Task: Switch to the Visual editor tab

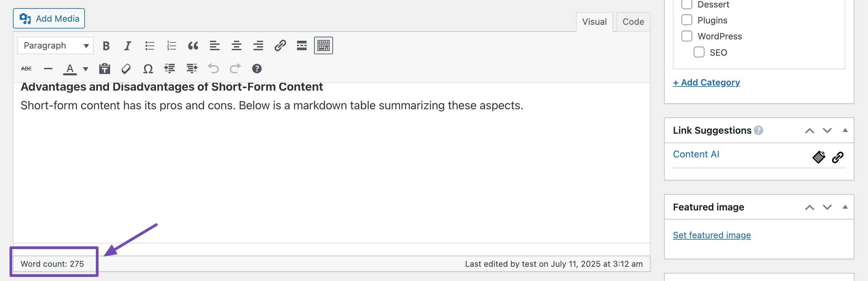Action: 594,22
